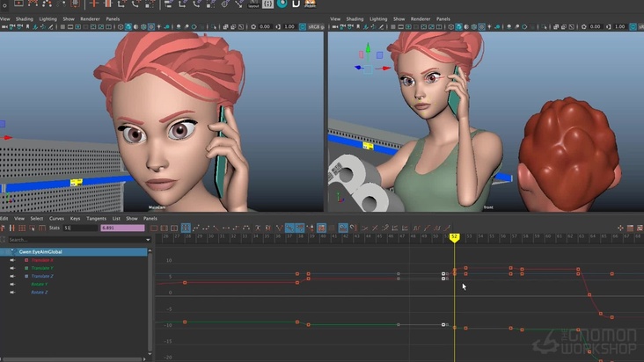
Task: Click the first tool icon in Graph Editor toolbar
Action: [x=4, y=228]
